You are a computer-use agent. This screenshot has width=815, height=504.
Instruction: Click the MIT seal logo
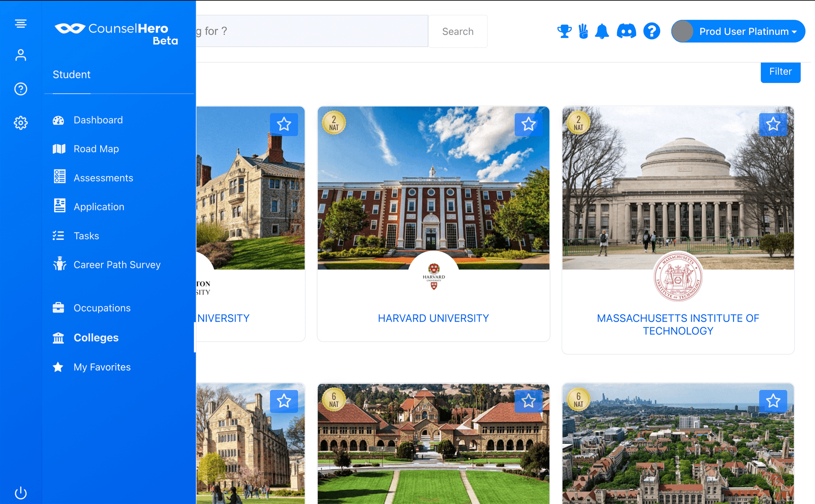tap(678, 276)
